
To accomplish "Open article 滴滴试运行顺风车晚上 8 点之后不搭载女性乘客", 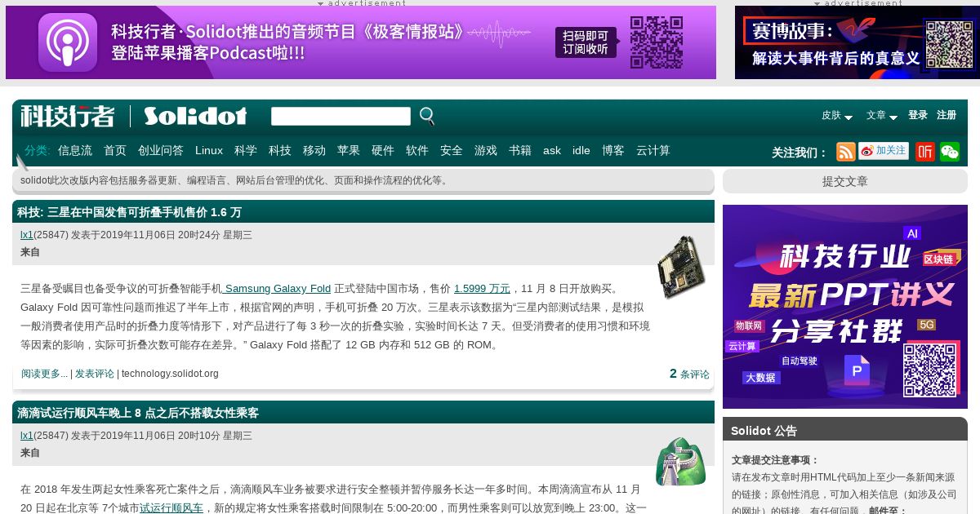I will (x=138, y=413).
